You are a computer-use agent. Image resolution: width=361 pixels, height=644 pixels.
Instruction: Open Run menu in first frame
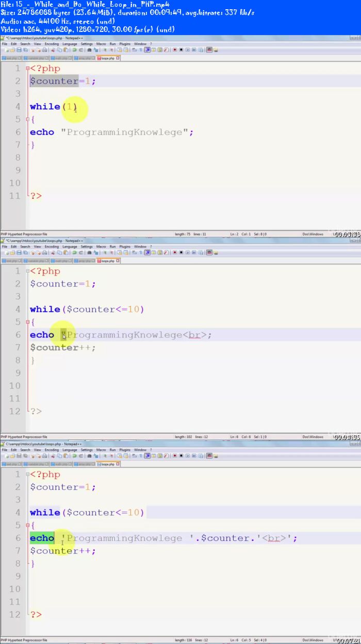(112, 44)
